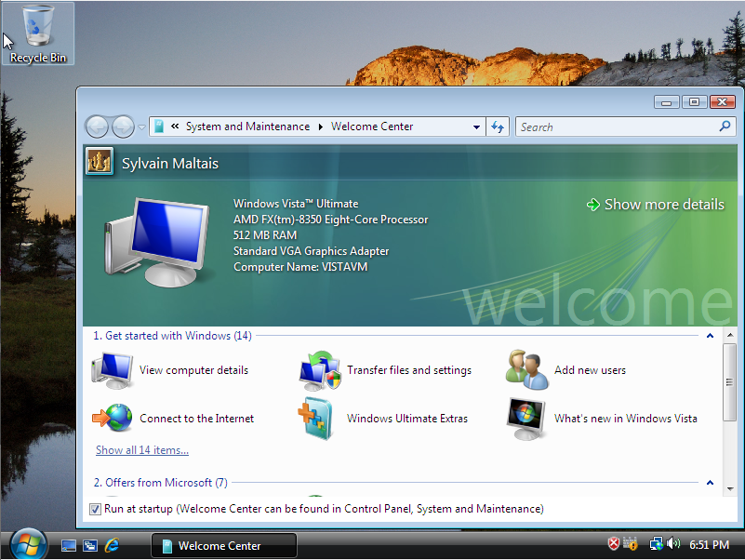Click the red security shield tray icon
745x560 pixels.
pos(613,543)
